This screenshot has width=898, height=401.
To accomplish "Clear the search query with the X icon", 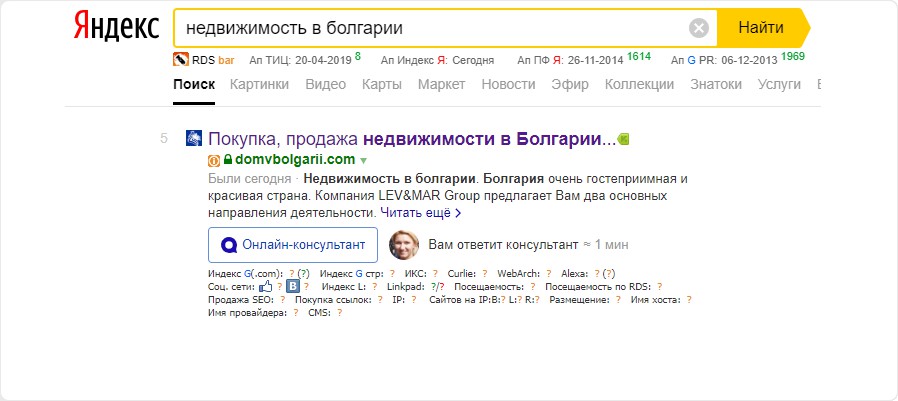I will click(699, 28).
